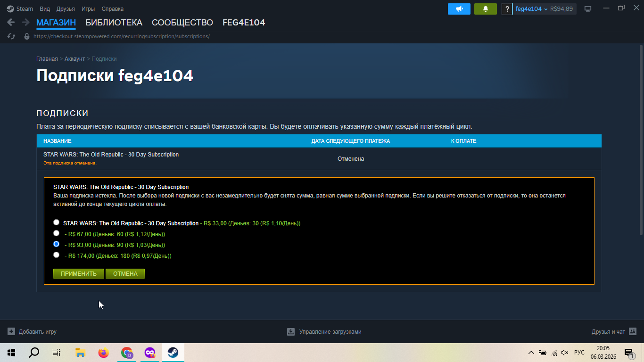
Task: Expand the feg4e104 account dropdown
Action: (x=531, y=9)
